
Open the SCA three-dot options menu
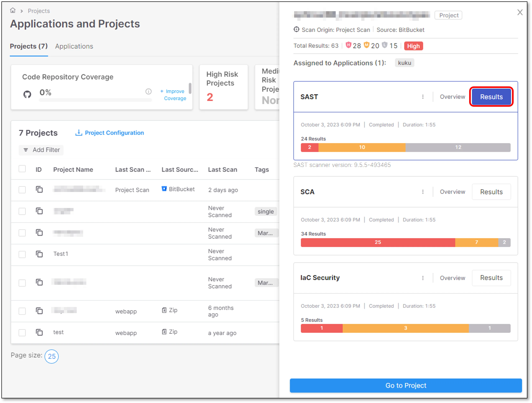423,192
